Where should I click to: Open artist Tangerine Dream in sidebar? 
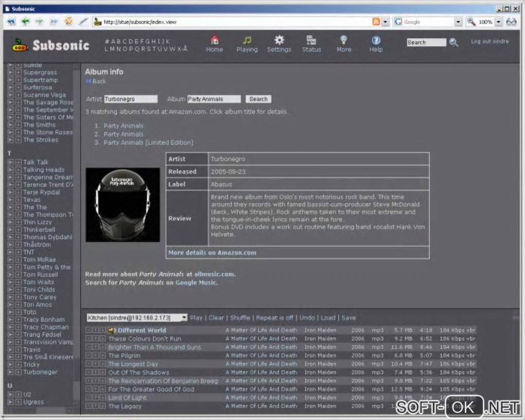click(x=48, y=177)
